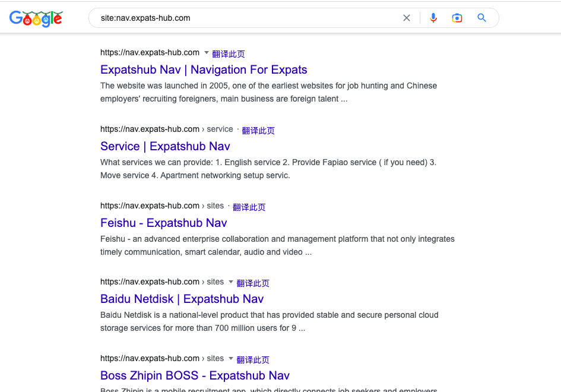Expand dropdown arrow beside Baidu Netdisk URL
This screenshot has height=392, width=561.
tap(231, 282)
